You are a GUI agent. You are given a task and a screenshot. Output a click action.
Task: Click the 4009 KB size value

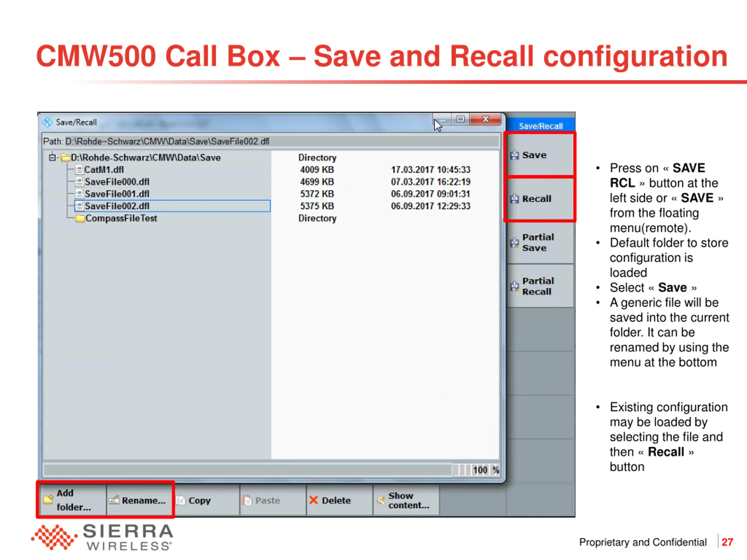pyautogui.click(x=317, y=170)
